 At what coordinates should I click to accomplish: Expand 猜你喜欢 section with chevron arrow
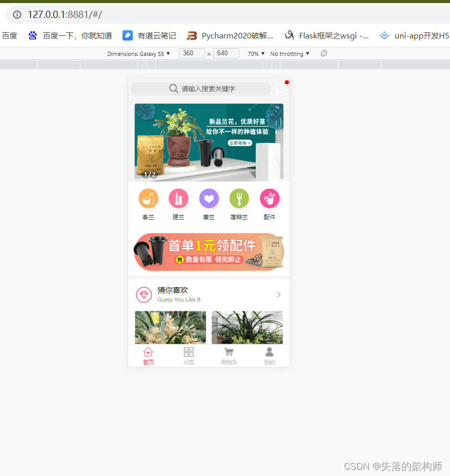279,294
